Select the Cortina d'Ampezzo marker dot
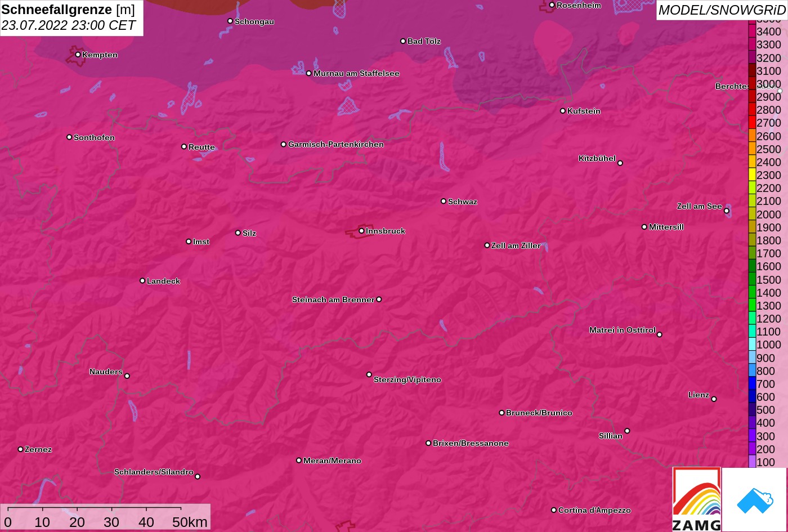Image resolution: width=788 pixels, height=532 pixels. [554, 510]
